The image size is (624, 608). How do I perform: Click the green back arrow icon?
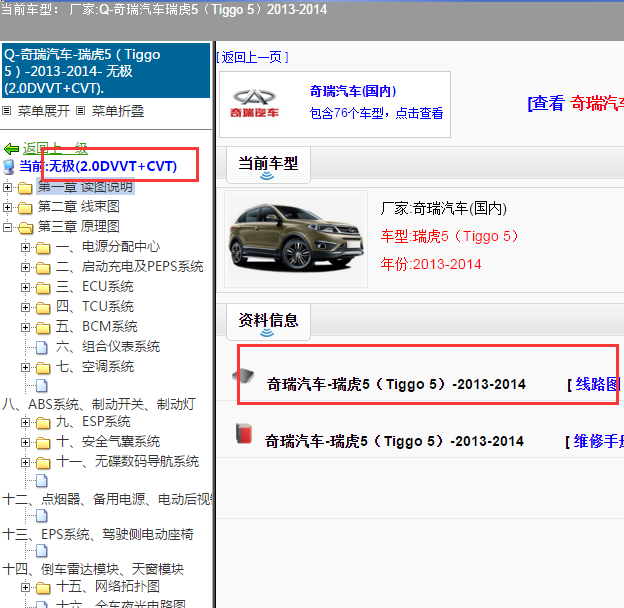[11, 149]
